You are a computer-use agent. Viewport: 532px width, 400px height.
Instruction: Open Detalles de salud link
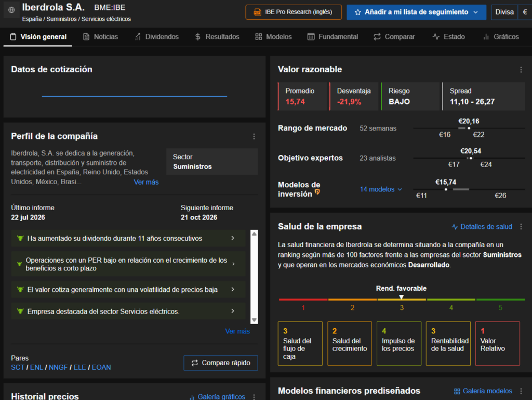pyautogui.click(x=482, y=227)
